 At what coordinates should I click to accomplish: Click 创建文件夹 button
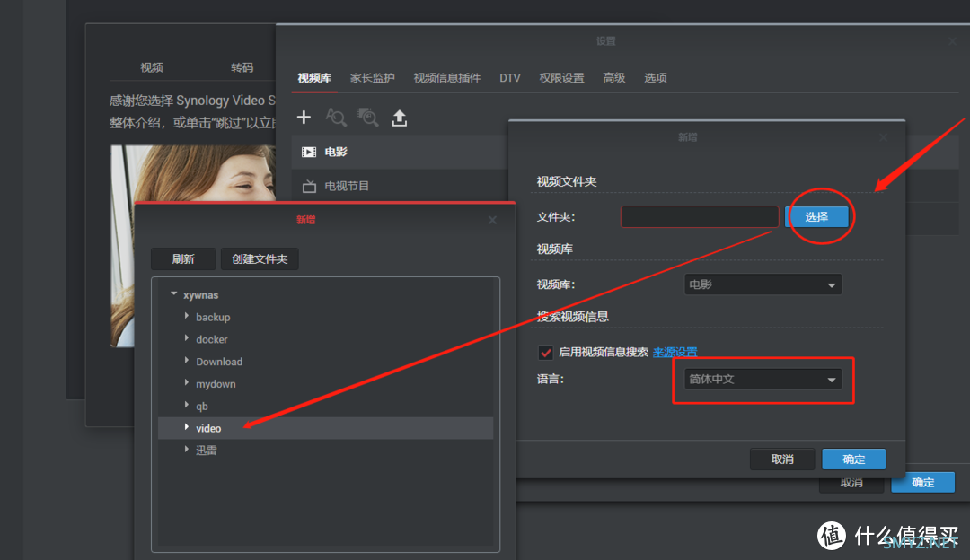coord(260,259)
